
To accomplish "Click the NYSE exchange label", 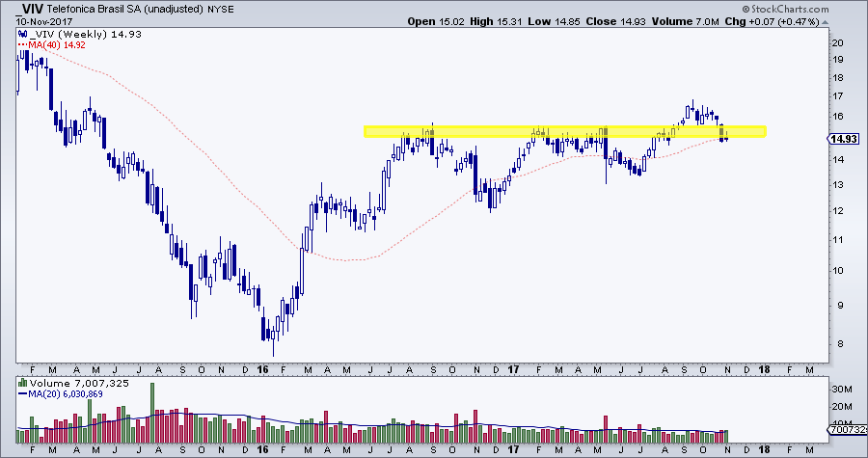I will click(220, 10).
